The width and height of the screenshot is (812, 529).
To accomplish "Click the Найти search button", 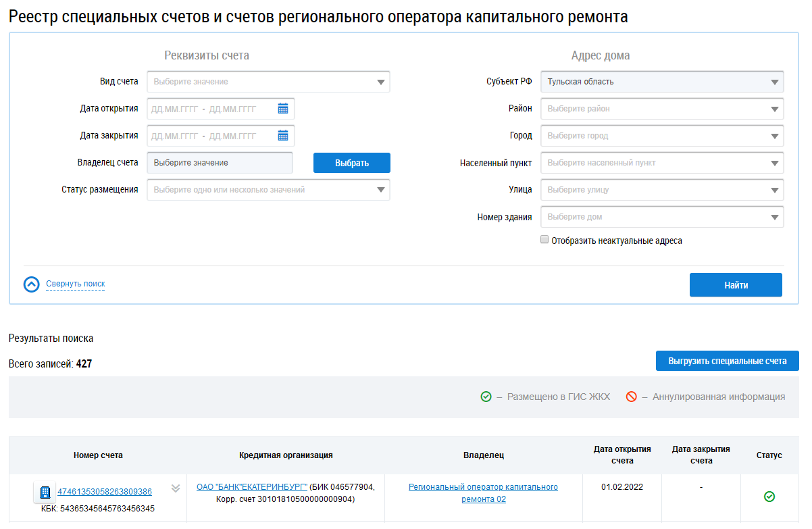I will pos(736,285).
